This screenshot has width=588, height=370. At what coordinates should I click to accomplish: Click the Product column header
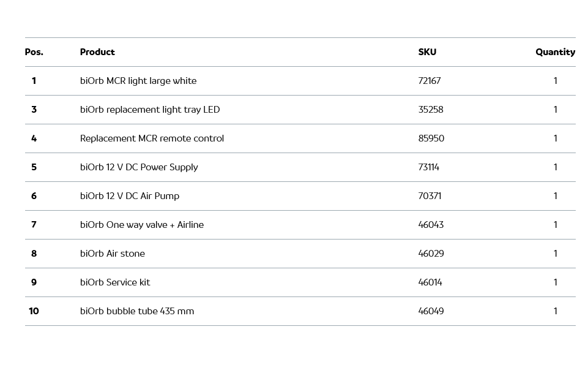97,52
